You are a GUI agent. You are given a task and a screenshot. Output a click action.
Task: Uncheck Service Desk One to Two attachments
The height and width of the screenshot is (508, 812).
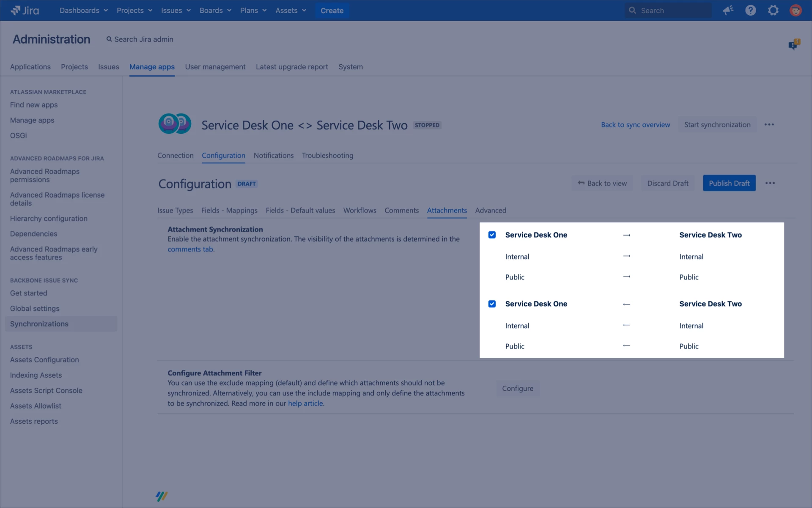pos(492,235)
